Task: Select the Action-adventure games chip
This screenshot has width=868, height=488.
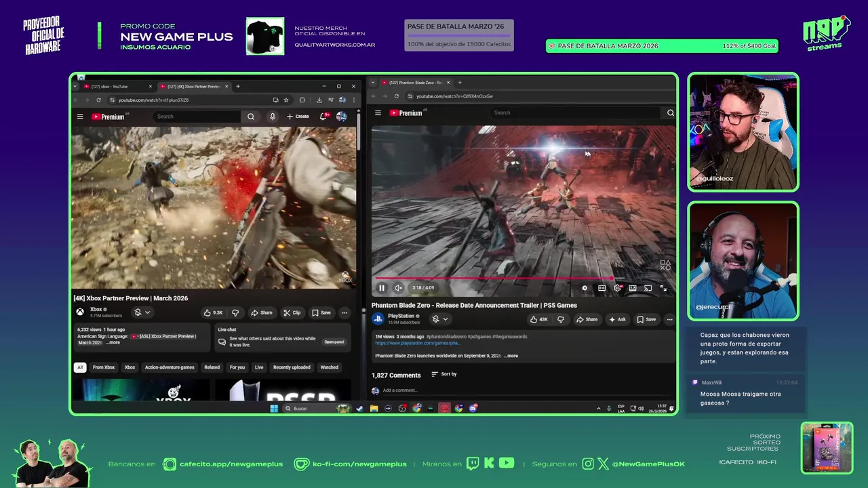Action: [x=170, y=367]
